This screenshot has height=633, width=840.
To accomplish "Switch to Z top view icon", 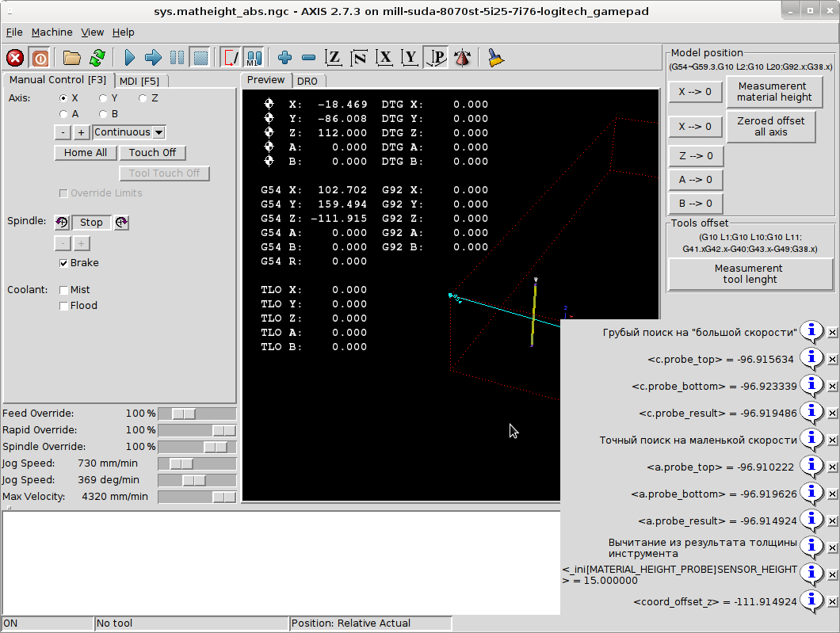I will click(334, 58).
